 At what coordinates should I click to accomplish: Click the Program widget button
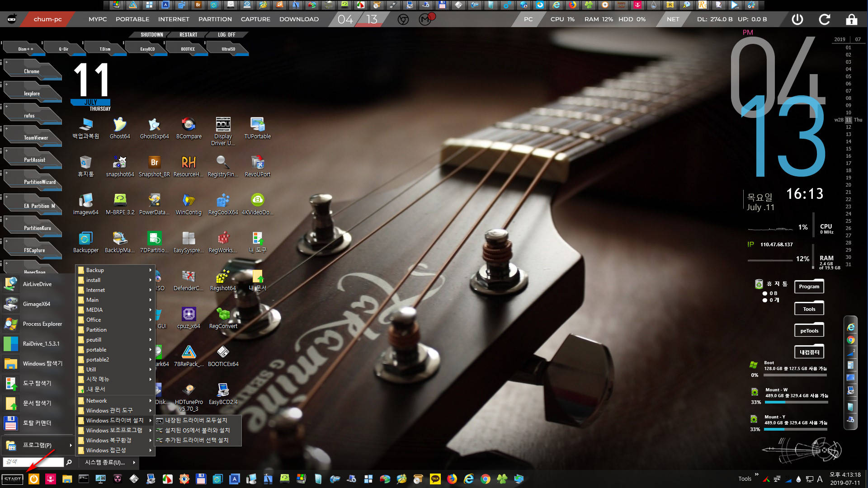(x=809, y=286)
